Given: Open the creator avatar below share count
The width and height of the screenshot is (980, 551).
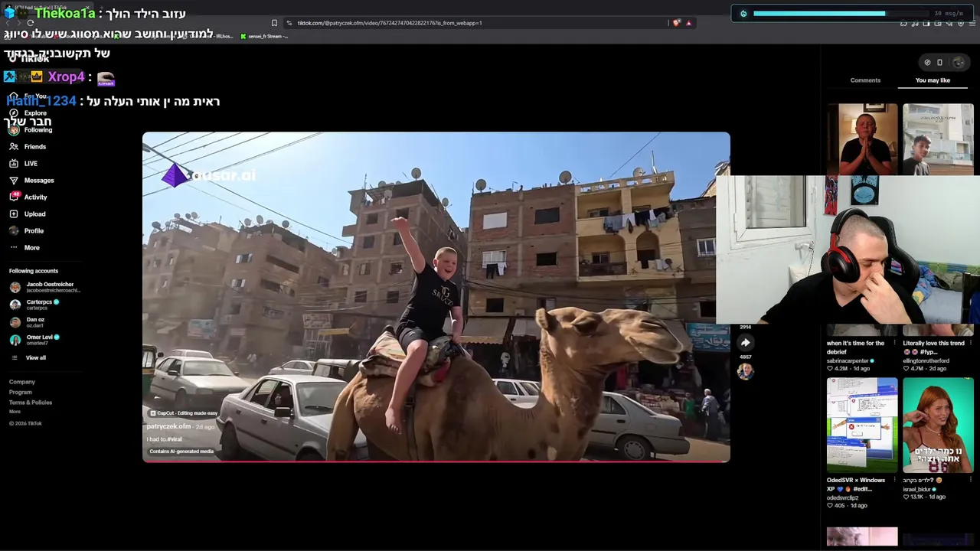Looking at the screenshot, I should click(745, 372).
